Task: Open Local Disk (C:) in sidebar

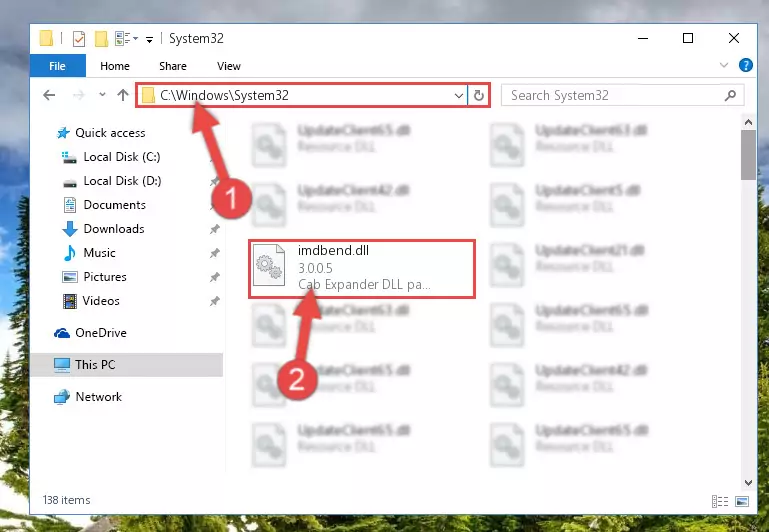Action: coord(122,157)
